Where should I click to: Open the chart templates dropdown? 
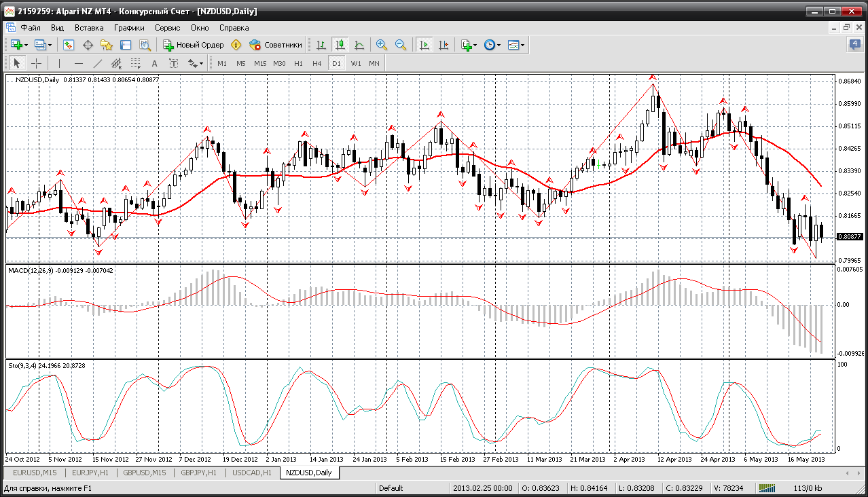coord(516,45)
